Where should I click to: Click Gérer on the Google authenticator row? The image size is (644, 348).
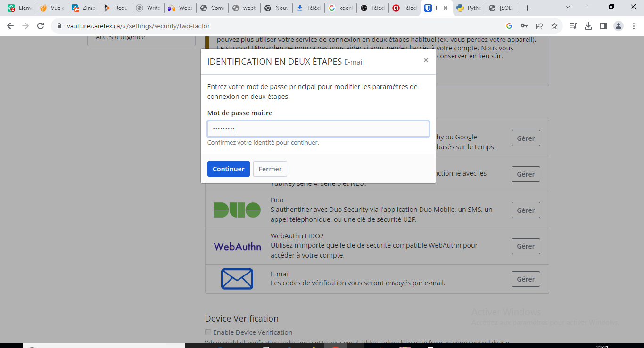click(x=526, y=138)
